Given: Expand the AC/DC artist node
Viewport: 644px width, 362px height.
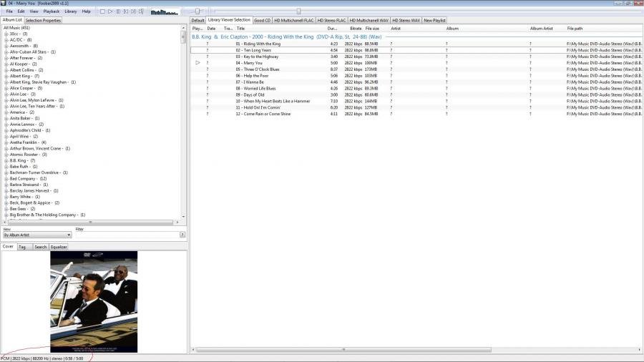Looking at the screenshot, I should coord(6,40).
